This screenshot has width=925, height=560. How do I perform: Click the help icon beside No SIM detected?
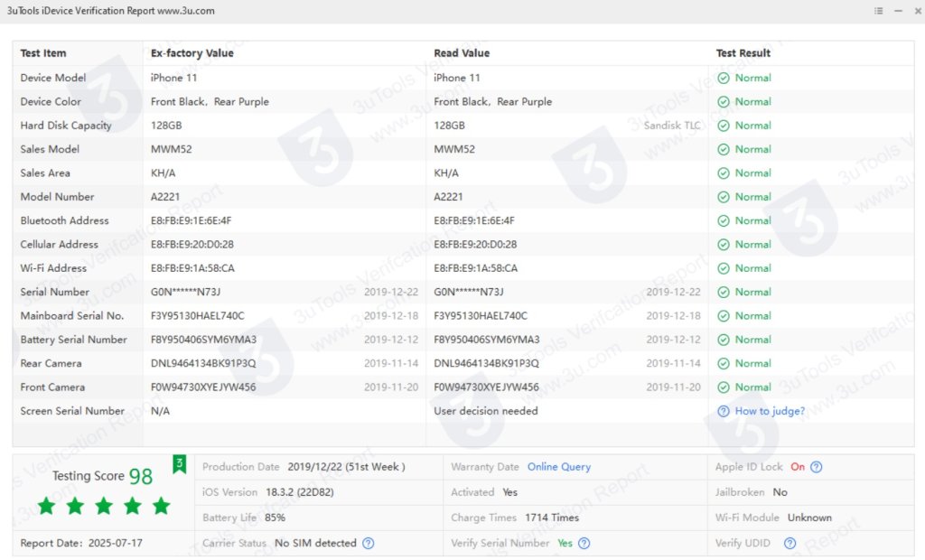click(x=369, y=543)
